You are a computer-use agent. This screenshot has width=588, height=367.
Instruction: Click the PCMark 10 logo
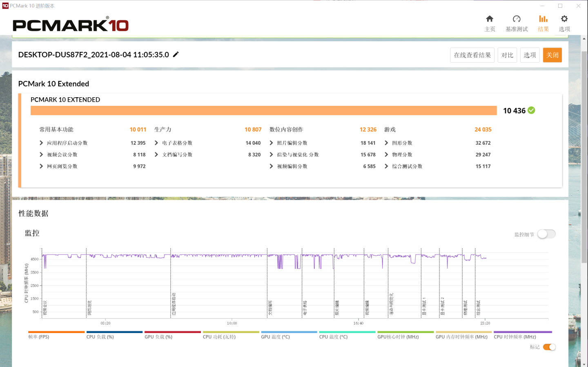[70, 25]
